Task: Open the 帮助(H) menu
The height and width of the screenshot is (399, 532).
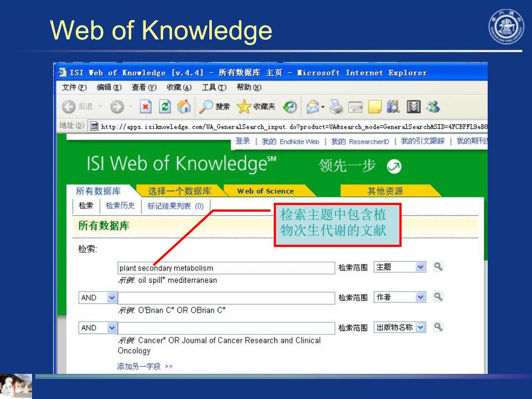Action: coord(249,88)
